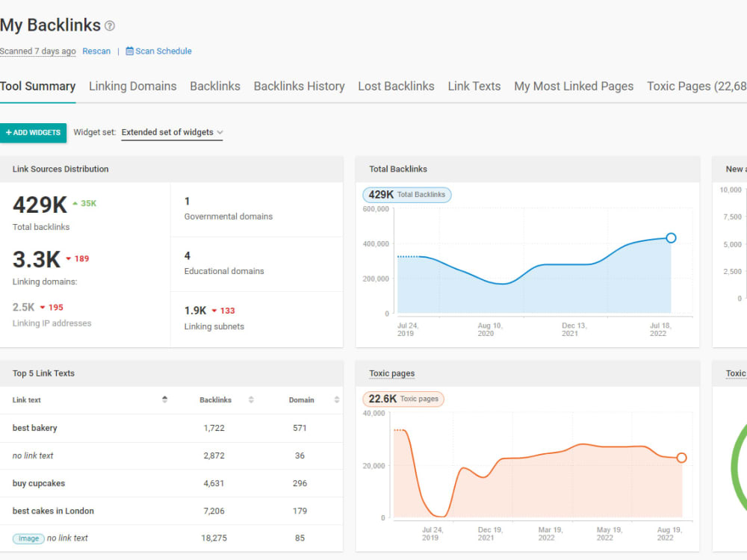Sort by Link text column arrows
Screen dimensions: 747x560
coord(165,399)
